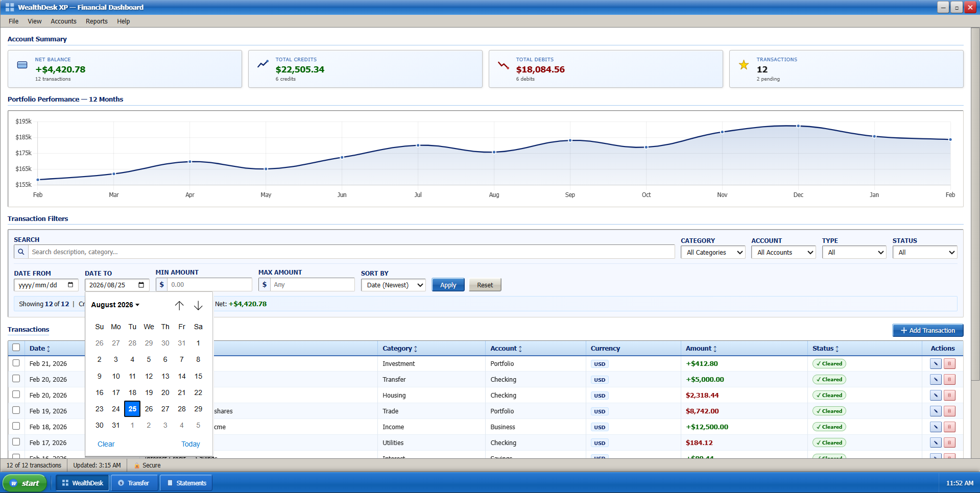Check the Feb 18, 2026 row checkbox
This screenshot has width=980, height=493.
[x=16, y=426]
